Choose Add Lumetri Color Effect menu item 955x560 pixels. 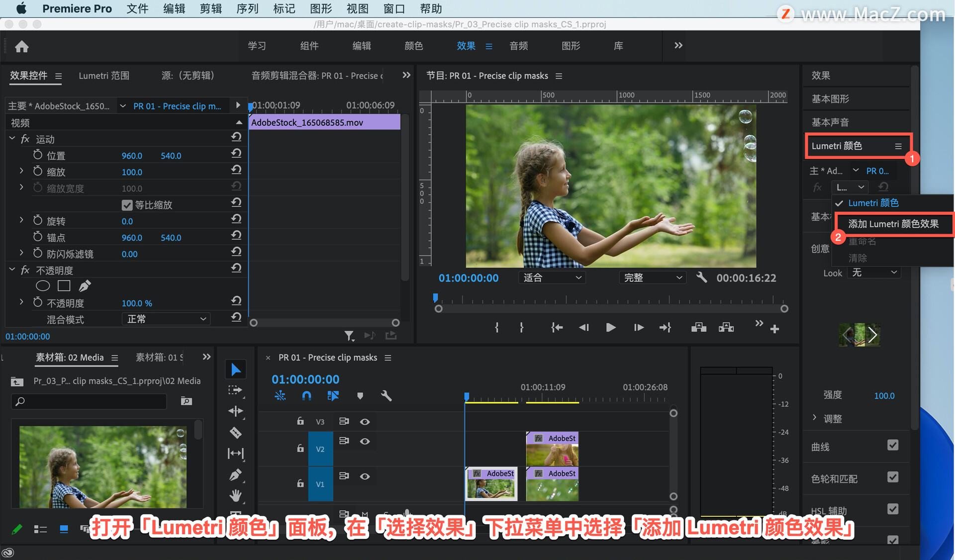894,224
